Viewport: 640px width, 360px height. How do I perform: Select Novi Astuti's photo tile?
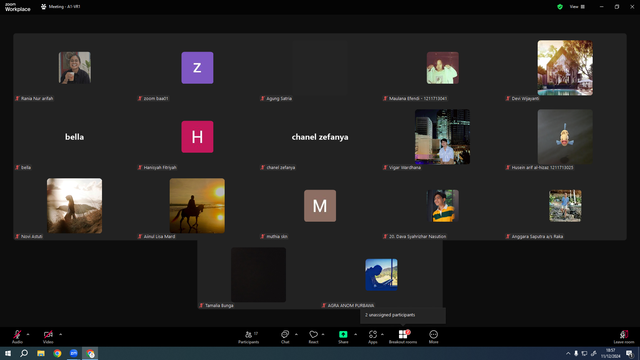75,206
